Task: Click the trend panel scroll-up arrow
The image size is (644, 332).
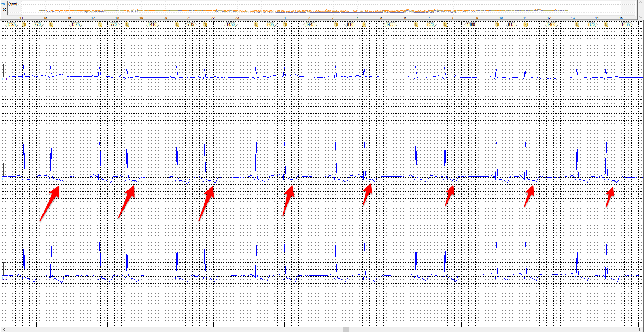Action: coord(641,2)
